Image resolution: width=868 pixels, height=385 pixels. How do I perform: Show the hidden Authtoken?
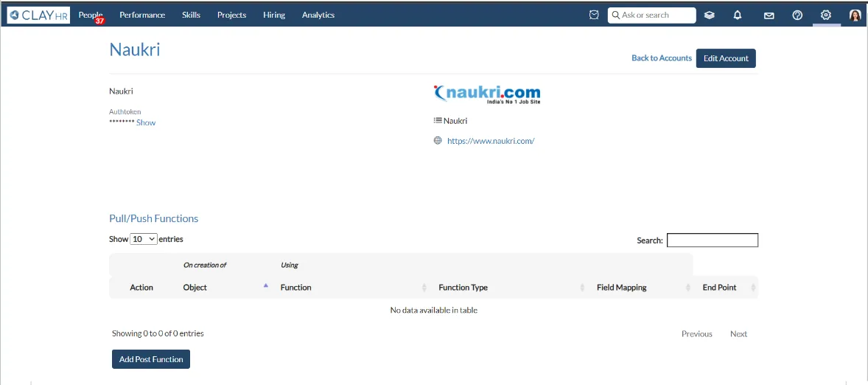tap(146, 123)
